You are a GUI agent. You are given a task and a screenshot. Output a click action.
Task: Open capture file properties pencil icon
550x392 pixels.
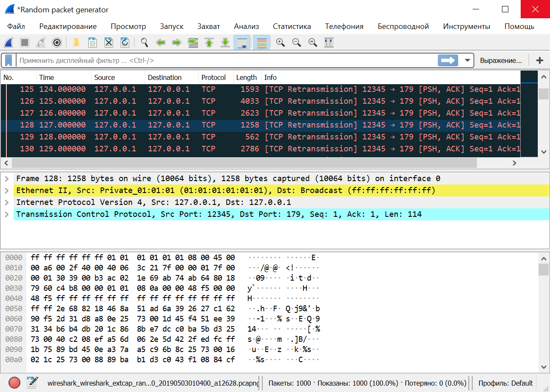[32, 383]
